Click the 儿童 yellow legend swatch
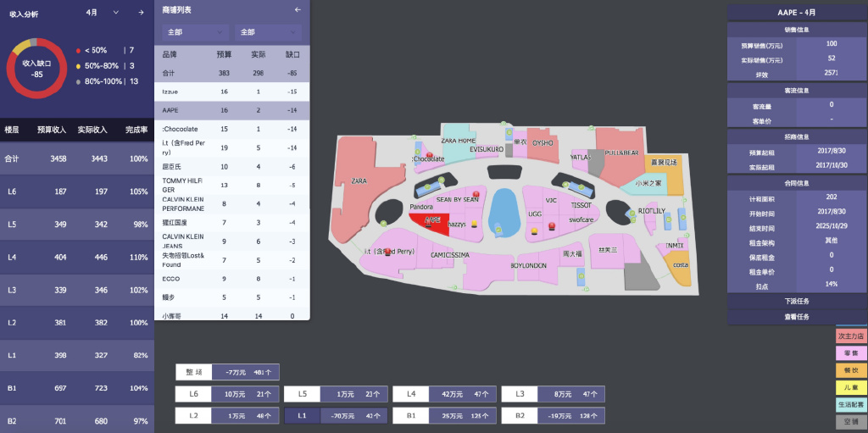 pos(851,387)
